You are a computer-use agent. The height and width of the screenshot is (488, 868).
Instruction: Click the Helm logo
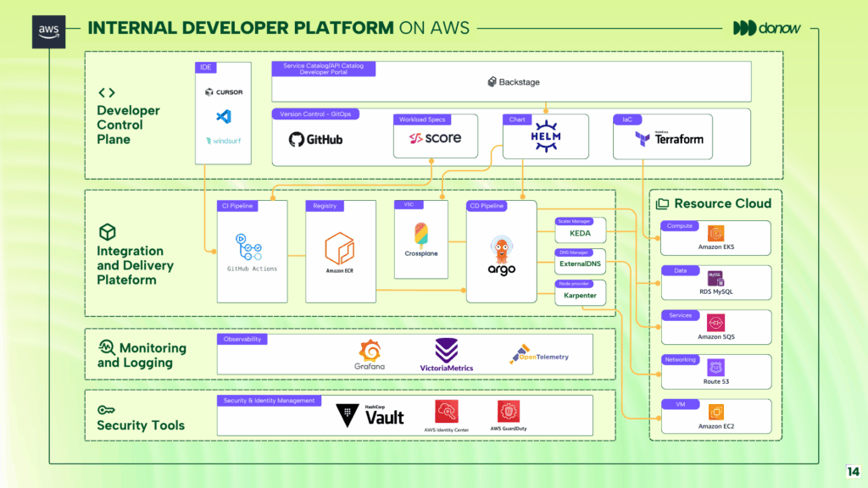tap(546, 136)
